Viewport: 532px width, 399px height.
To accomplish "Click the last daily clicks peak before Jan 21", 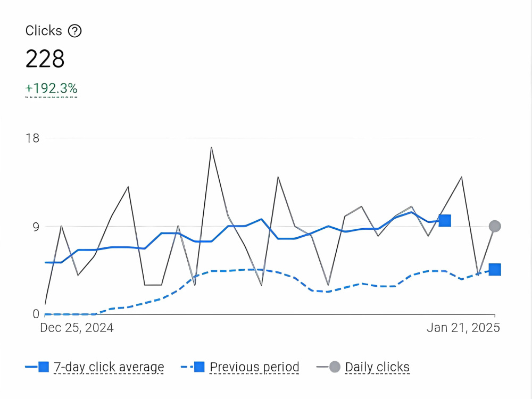I will (x=461, y=177).
